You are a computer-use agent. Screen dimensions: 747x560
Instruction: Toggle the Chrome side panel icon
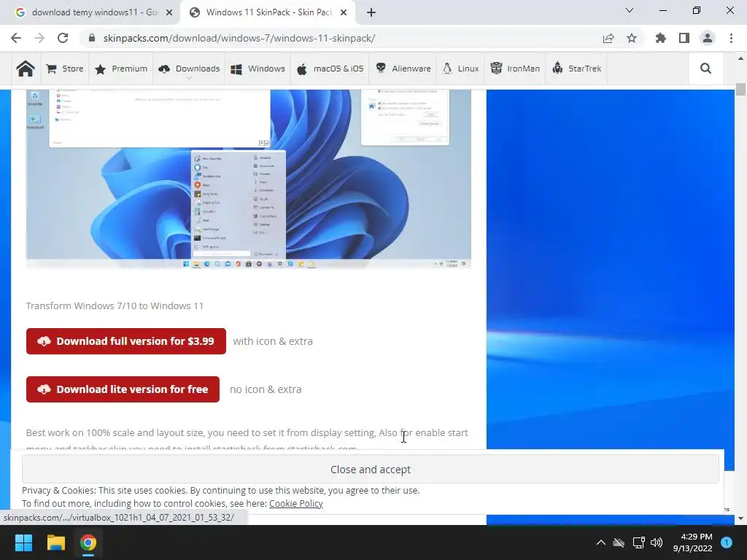click(x=684, y=38)
